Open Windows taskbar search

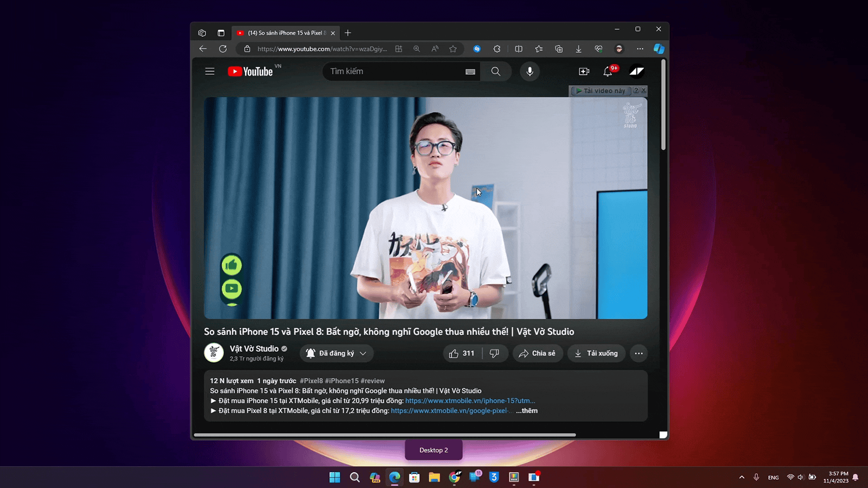coord(355,477)
